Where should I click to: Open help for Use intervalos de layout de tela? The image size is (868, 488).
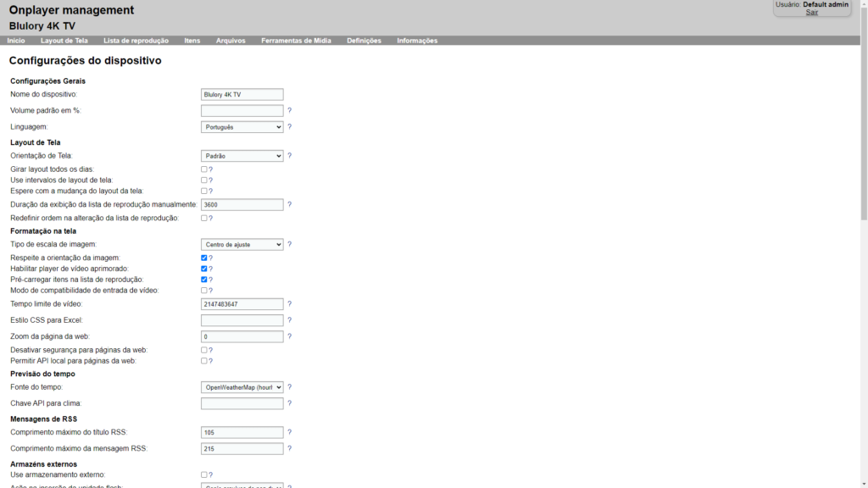tap(210, 180)
